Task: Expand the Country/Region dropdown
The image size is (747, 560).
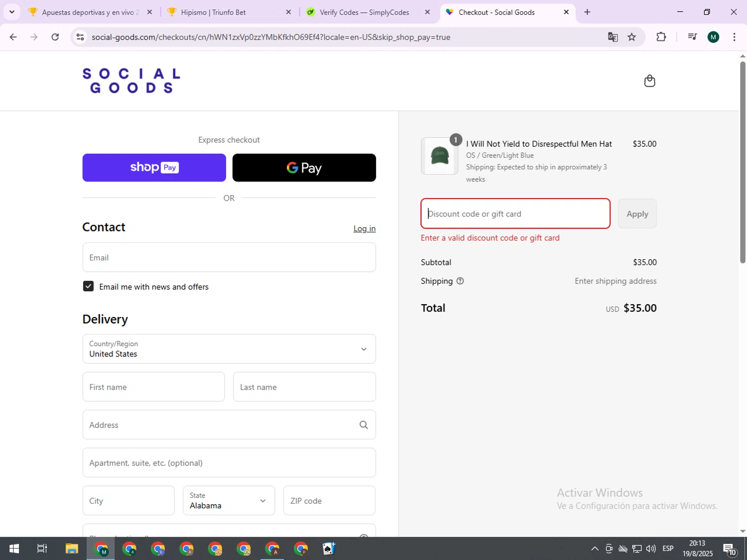Action: click(229, 349)
